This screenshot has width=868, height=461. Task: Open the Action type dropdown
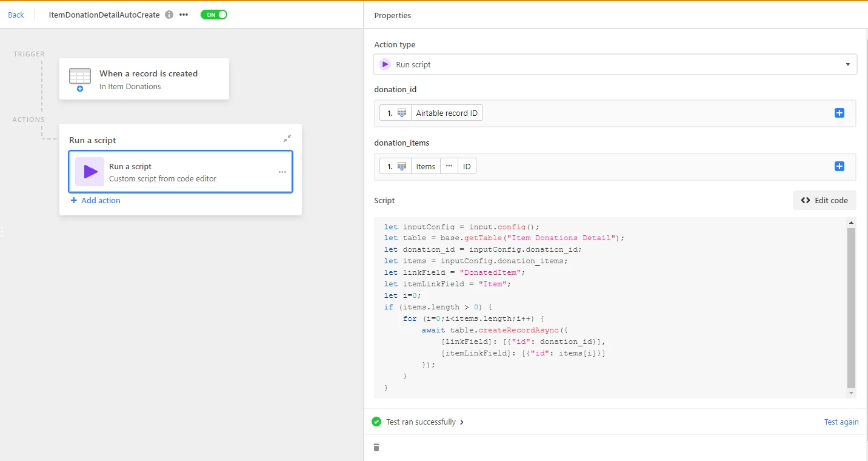[615, 64]
